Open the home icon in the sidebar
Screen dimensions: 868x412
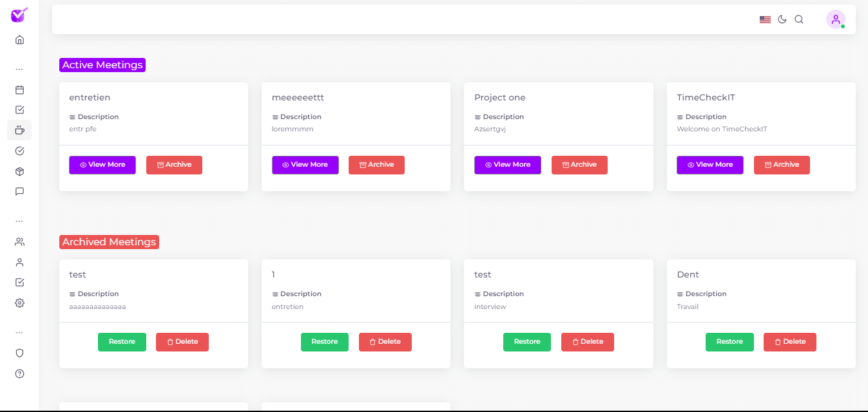[19, 40]
